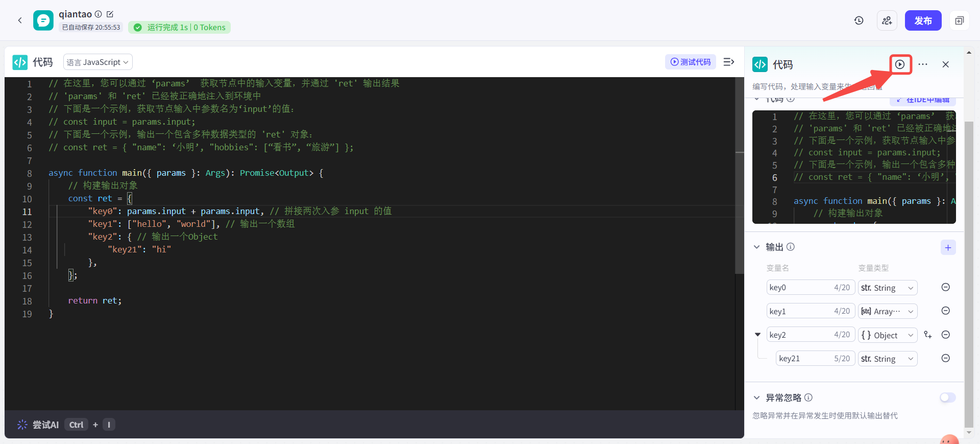
Task: Click the right panel scroll up arrow
Action: (x=969, y=52)
